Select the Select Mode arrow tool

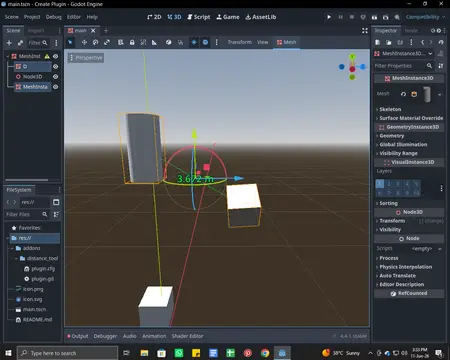coord(70,42)
